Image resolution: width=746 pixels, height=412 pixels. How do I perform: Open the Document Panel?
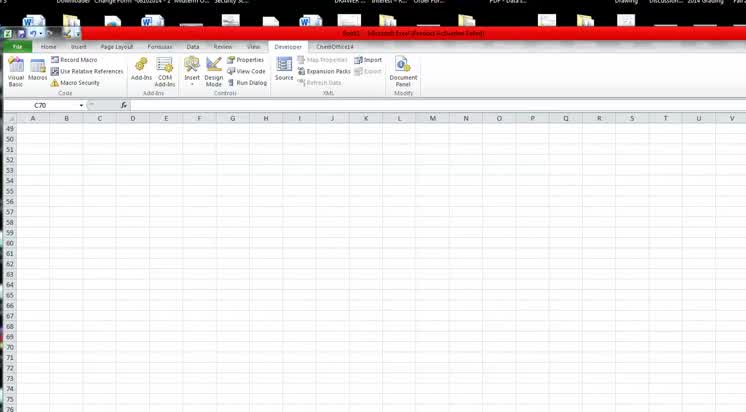(x=403, y=72)
